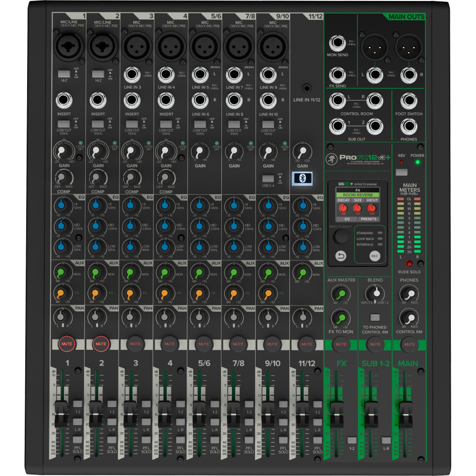Click the channel 3 XLR mic input
Image resolution: width=476 pixels, height=476 pixels.
[137, 46]
